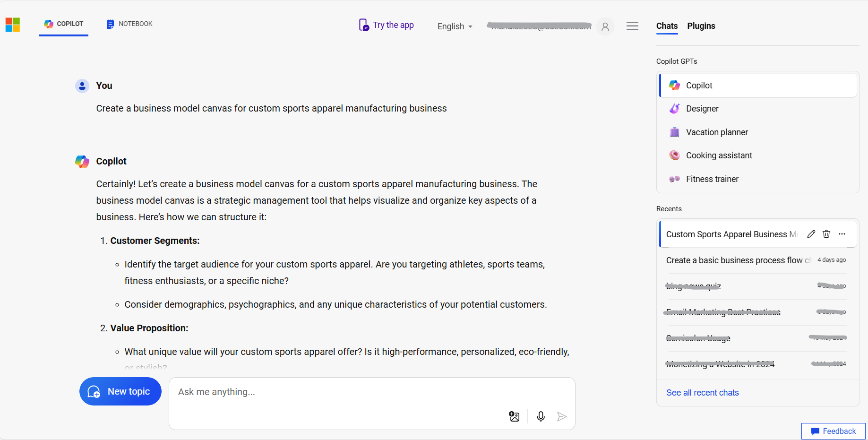Start a New topic
Viewport: 868px width, 440px height.
pos(120,391)
